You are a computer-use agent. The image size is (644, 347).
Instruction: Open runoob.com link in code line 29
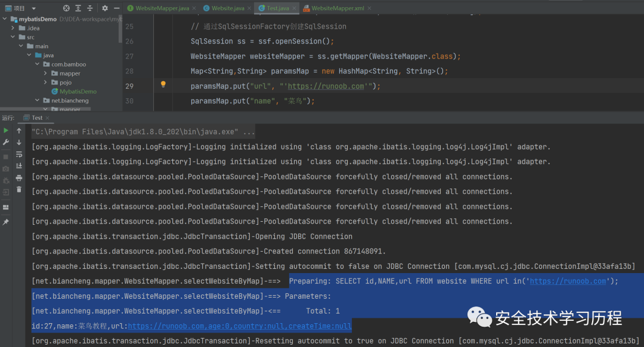click(x=326, y=86)
